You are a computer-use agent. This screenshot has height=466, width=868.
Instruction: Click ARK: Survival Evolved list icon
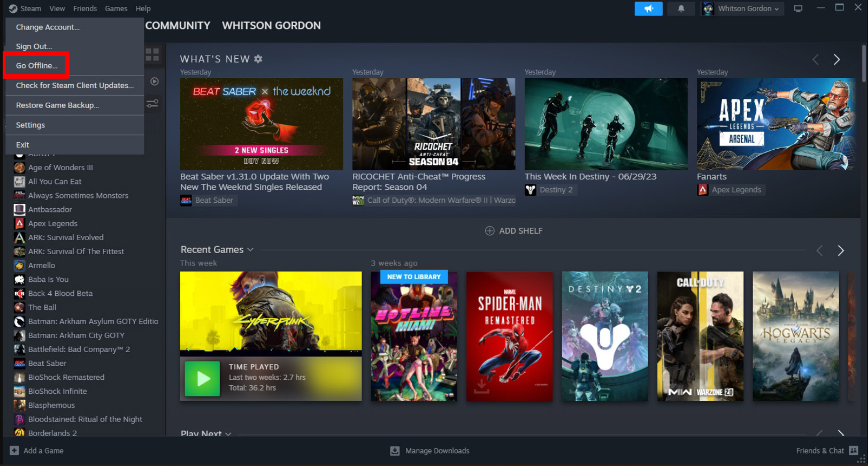(19, 237)
